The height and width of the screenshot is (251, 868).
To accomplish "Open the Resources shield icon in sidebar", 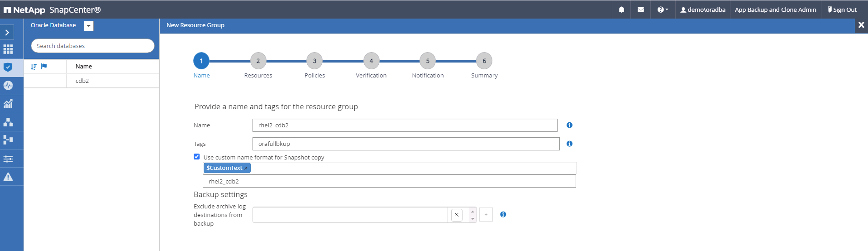I will coord(8,68).
